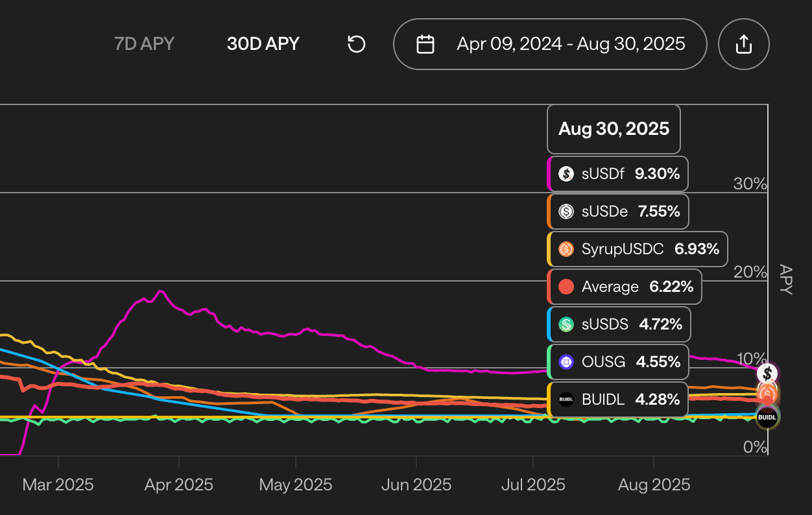The height and width of the screenshot is (515, 812).
Task: Click the red Average dot in tooltip
Action: pyautogui.click(x=566, y=287)
